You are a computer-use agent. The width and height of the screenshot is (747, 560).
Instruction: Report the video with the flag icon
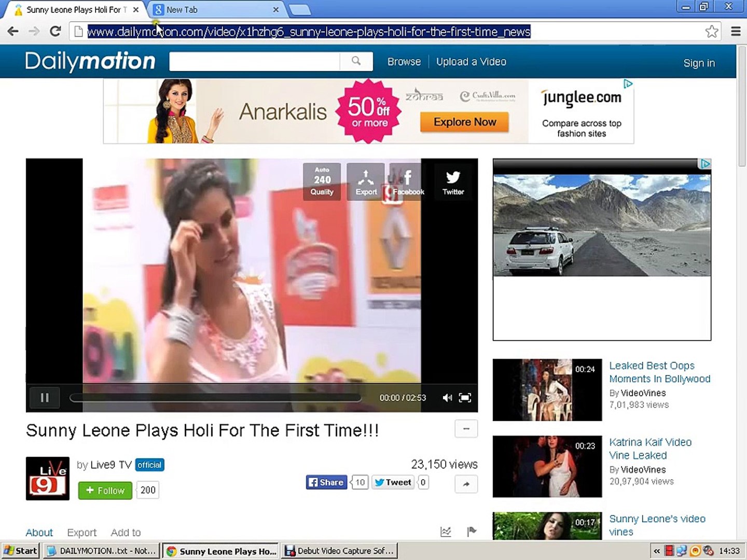tap(472, 531)
